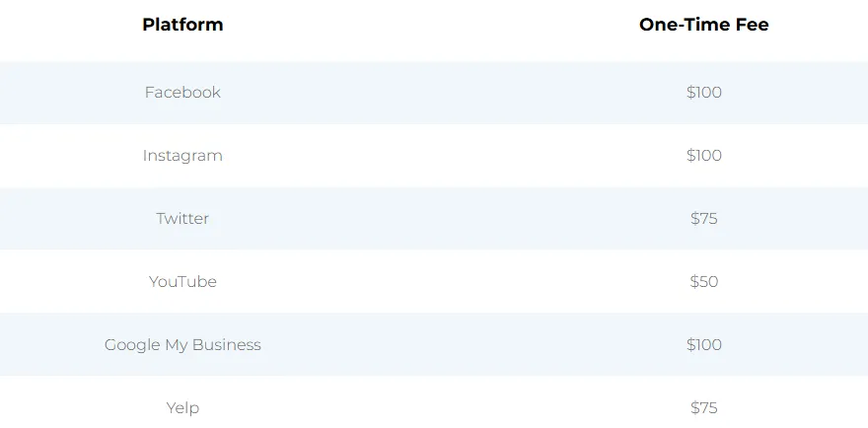Click the Platform column header
The height and width of the screenshot is (428, 868).
182,25
